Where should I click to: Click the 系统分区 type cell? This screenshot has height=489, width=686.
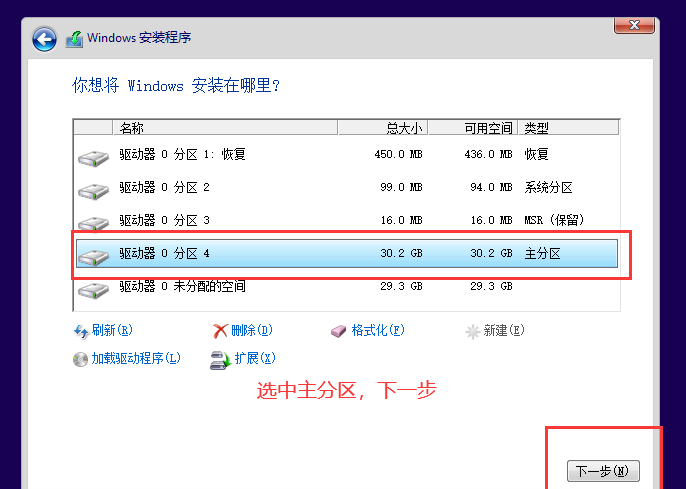click(x=549, y=188)
